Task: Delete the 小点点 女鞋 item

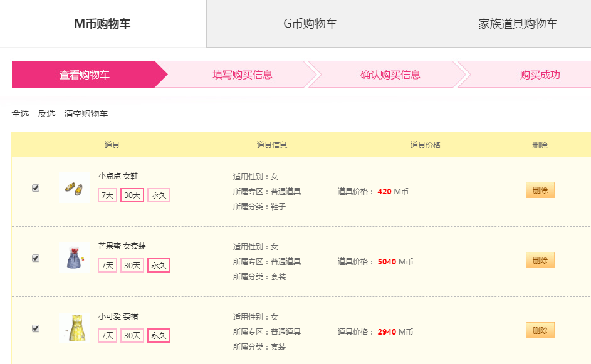Action: click(x=540, y=190)
